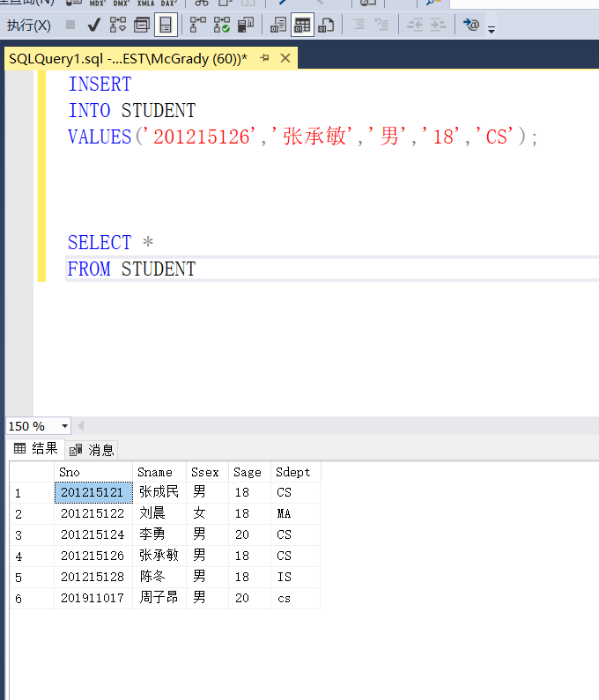Select the cell 201215121
Screen dimensions: 599x700
[x=93, y=492]
